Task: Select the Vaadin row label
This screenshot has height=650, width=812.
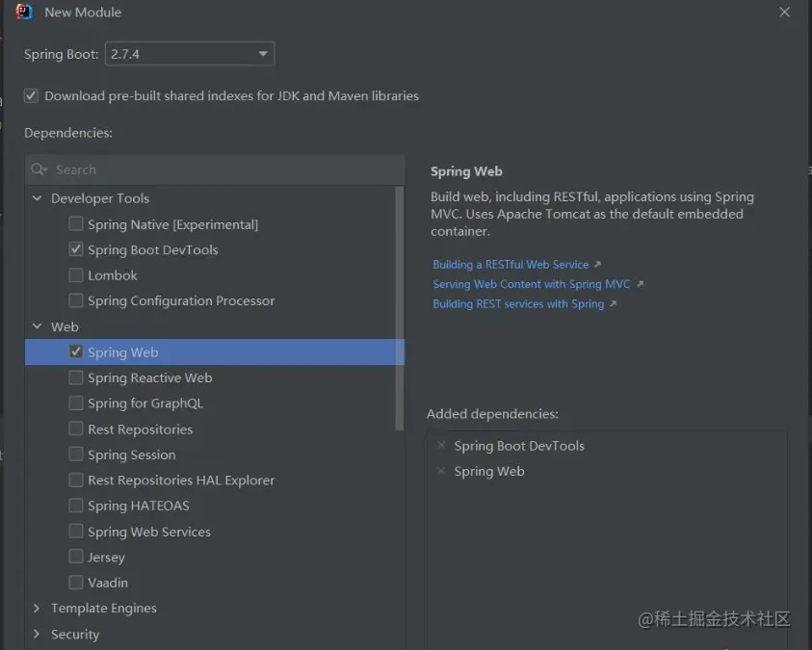Action: [x=108, y=583]
